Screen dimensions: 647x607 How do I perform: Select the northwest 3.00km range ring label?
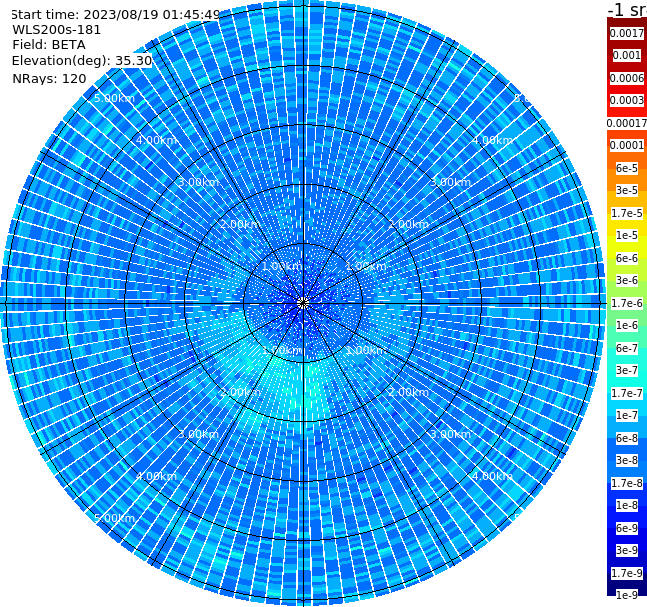198,182
